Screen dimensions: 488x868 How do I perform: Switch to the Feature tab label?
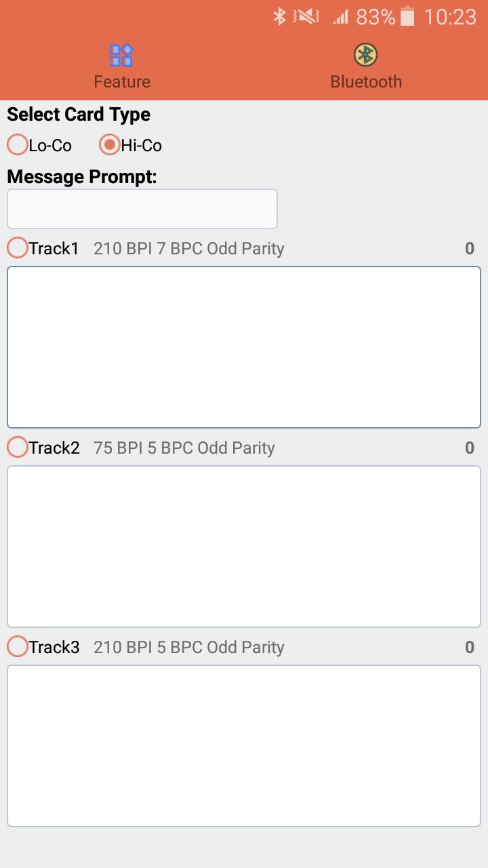point(122,81)
